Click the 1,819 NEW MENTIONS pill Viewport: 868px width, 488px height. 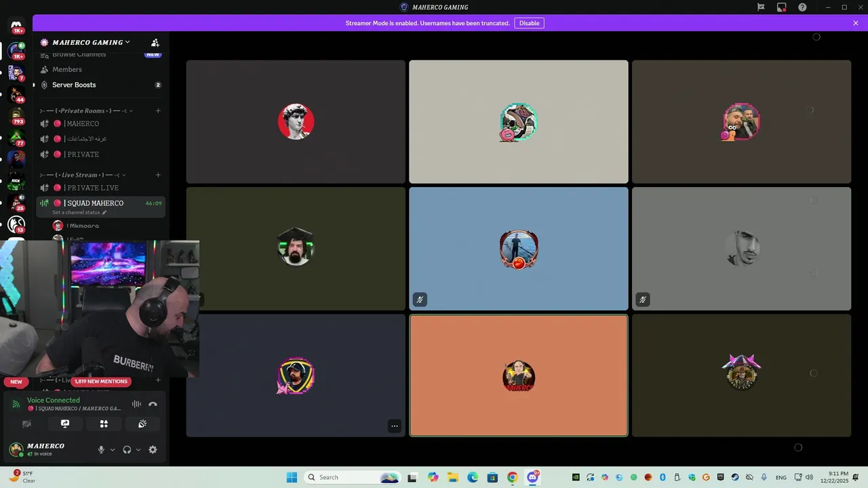pyautogui.click(x=100, y=382)
